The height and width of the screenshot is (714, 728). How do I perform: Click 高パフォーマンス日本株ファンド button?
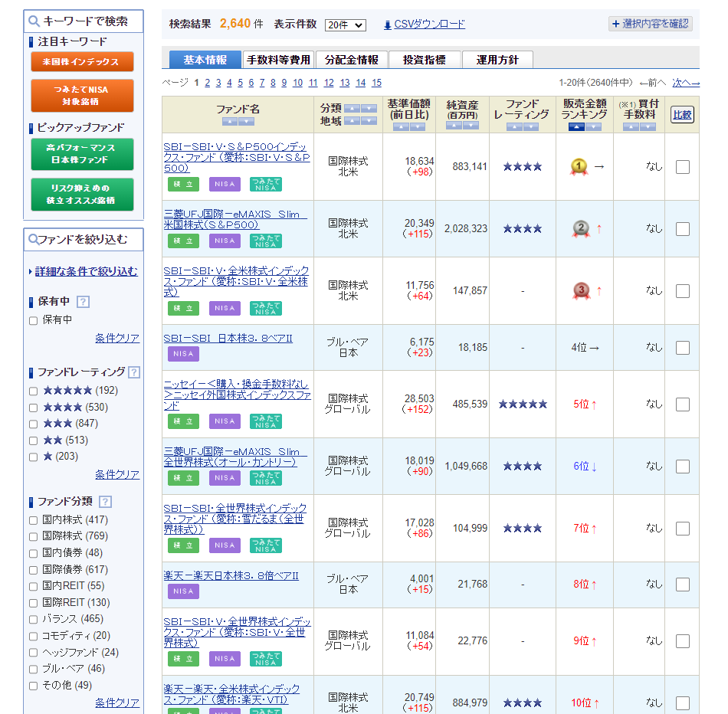82,154
